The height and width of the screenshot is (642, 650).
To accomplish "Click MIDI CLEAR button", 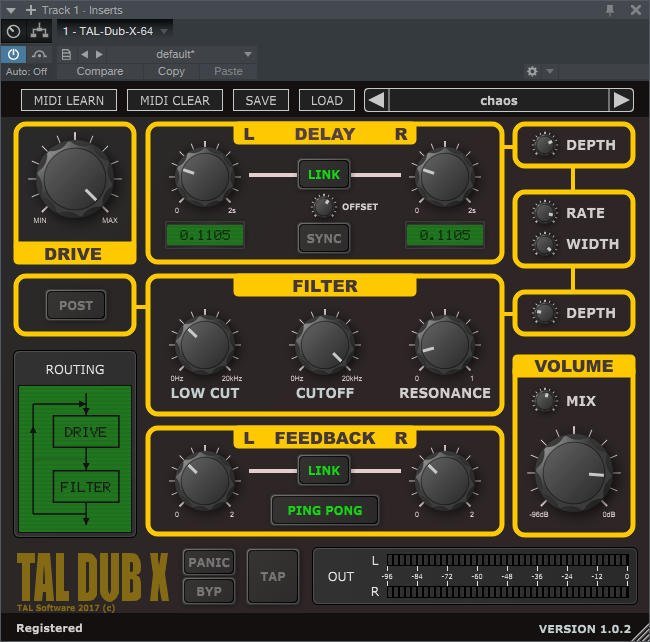I will point(175,100).
